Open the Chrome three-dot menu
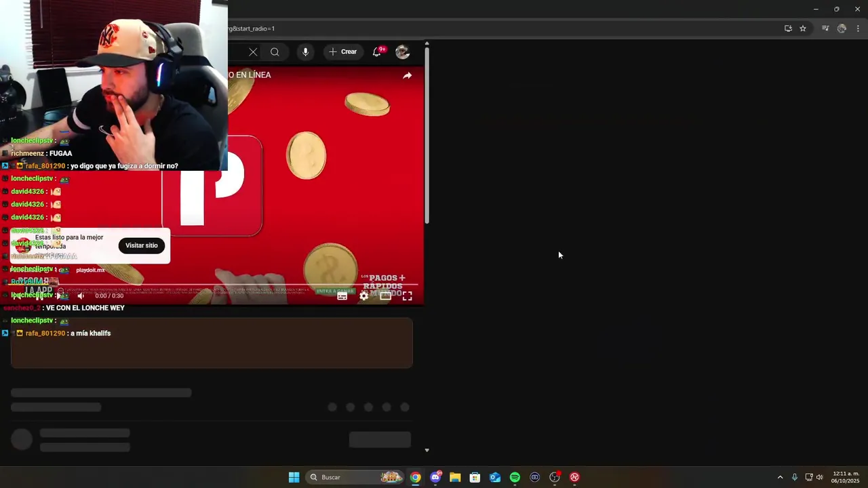The width and height of the screenshot is (868, 488). click(x=858, y=28)
